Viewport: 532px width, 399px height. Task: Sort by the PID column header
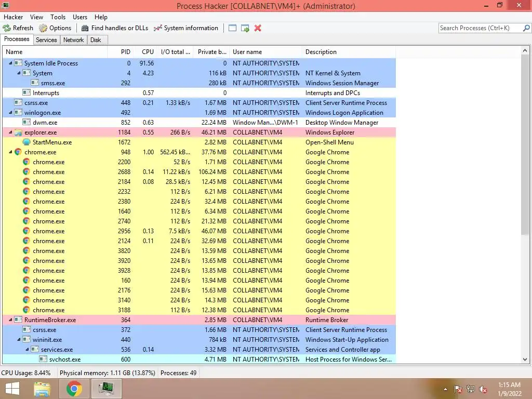120,52
